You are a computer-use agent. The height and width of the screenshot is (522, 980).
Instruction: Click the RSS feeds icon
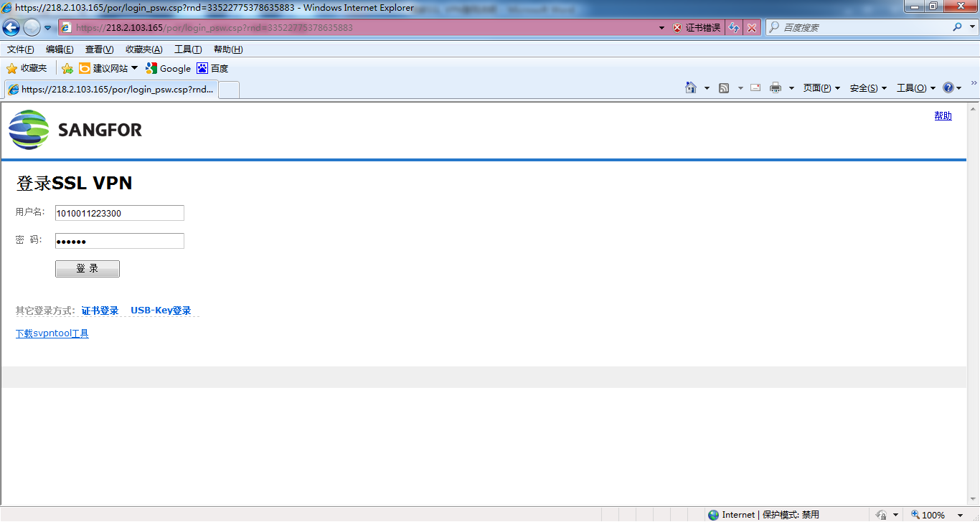point(724,88)
